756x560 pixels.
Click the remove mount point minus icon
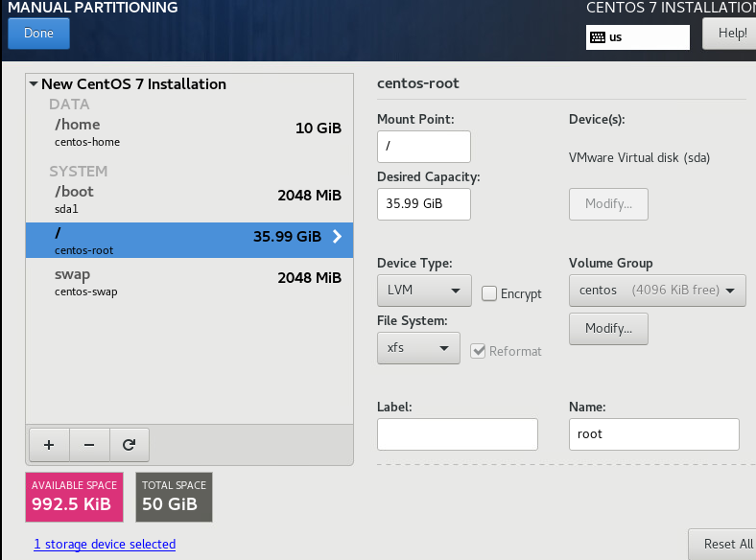point(89,445)
